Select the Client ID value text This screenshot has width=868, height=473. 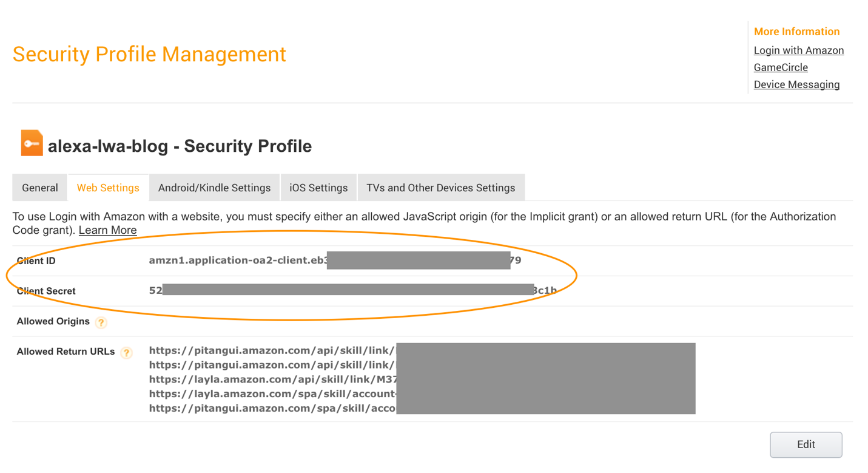click(x=334, y=260)
